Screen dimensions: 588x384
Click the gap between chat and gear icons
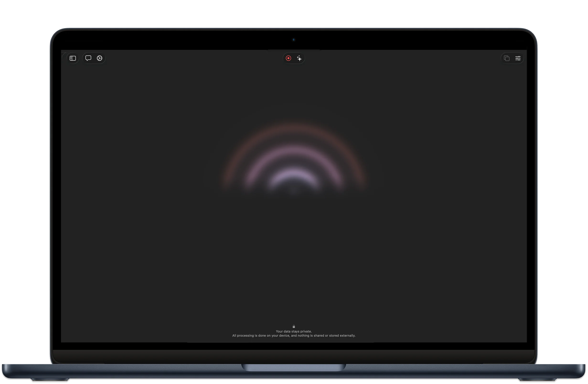[94, 58]
